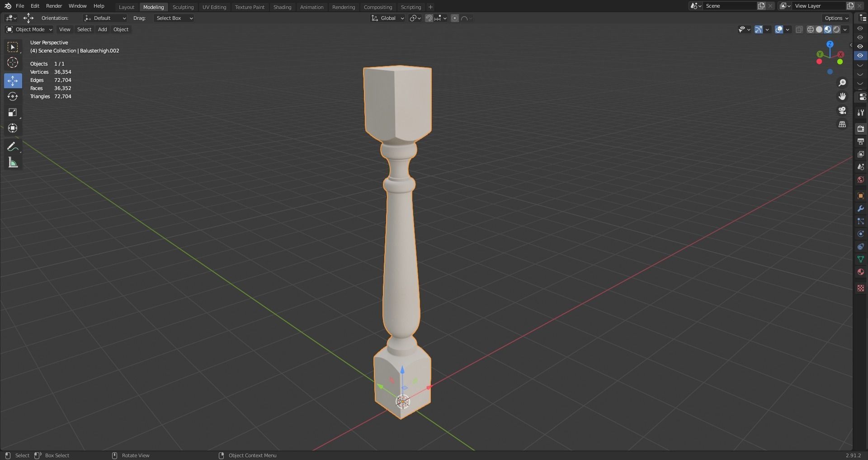868x460 pixels.
Task: Open the viewport Select menu
Action: click(84, 29)
